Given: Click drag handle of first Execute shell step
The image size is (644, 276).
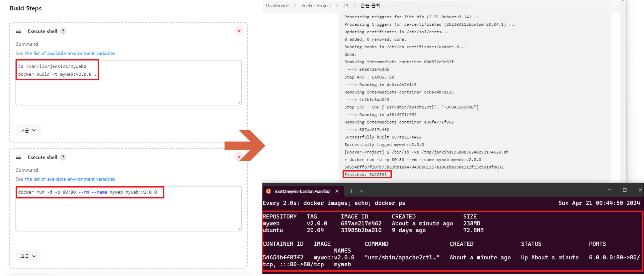Looking at the screenshot, I should click(x=19, y=31).
